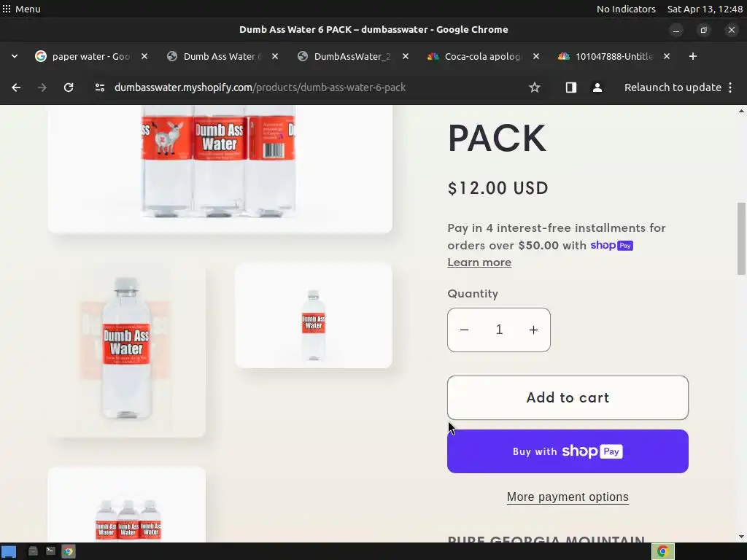The image size is (747, 560).
Task: Open file manager in taskbar
Action: pos(33,551)
